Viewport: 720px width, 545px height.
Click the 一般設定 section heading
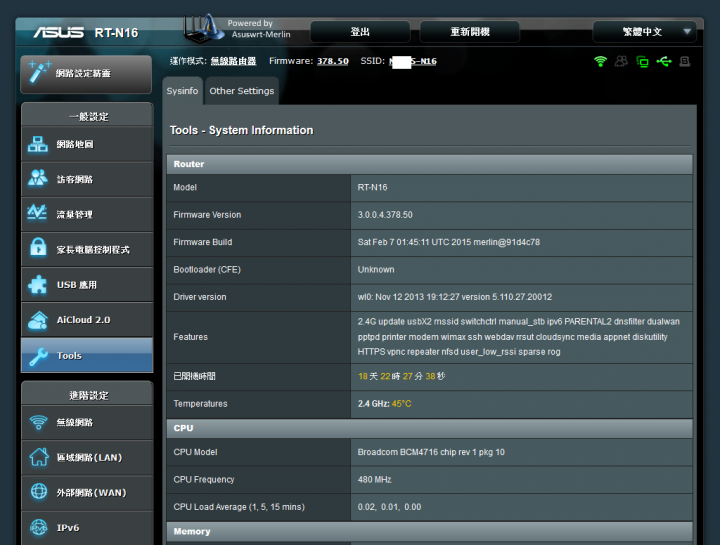89,117
